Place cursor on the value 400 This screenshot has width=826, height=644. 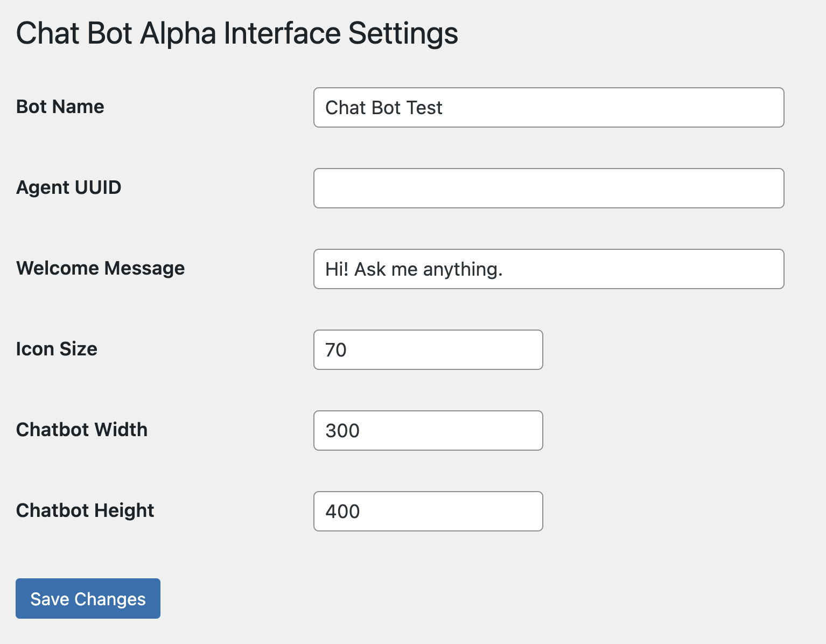[x=342, y=512]
